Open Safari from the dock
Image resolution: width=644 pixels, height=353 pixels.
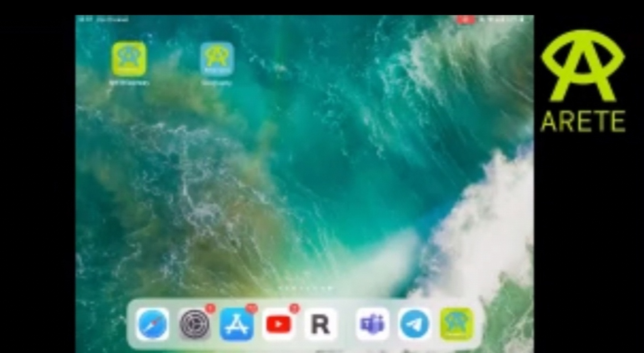pos(152,324)
